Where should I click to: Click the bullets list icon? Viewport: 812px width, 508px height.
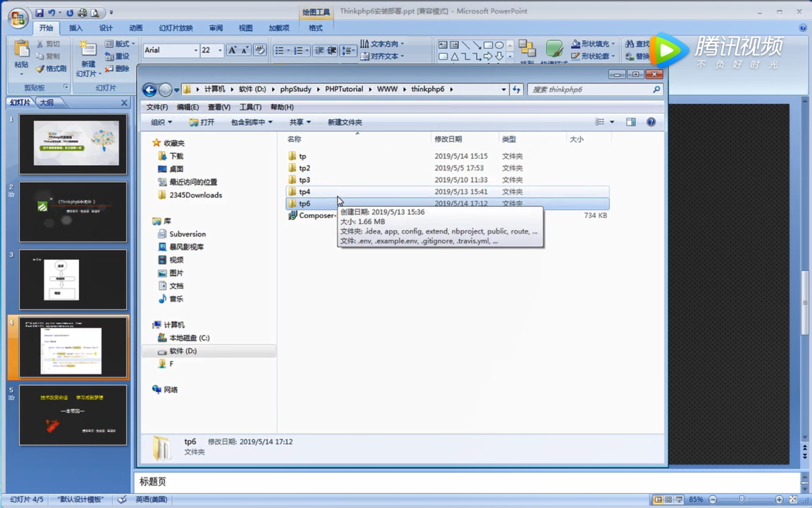(x=279, y=50)
